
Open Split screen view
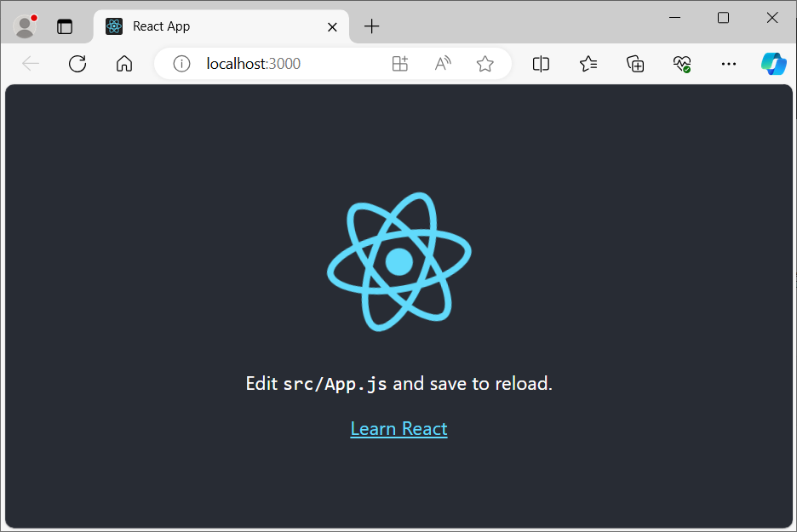[541, 64]
